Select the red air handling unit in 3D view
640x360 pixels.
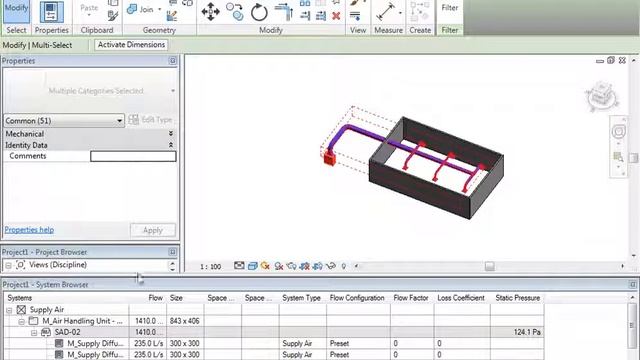tap(330, 158)
